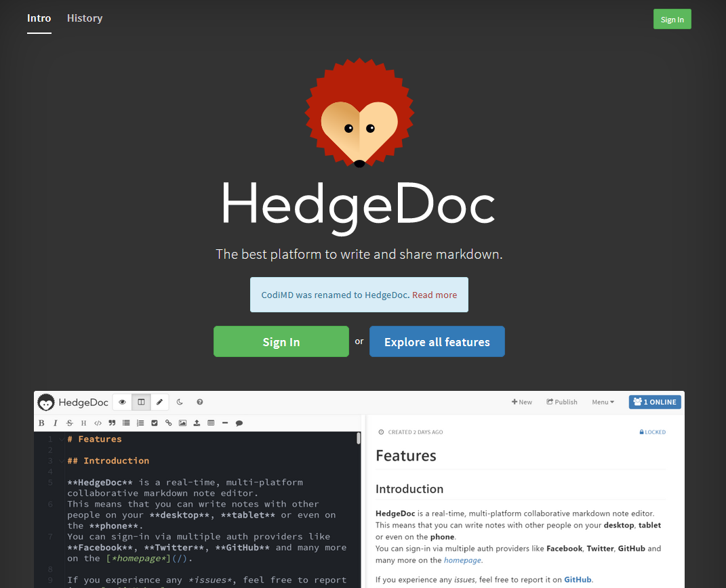Screen dimensions: 726x588
Task: Insert an image with the picture icon
Action: click(x=183, y=423)
